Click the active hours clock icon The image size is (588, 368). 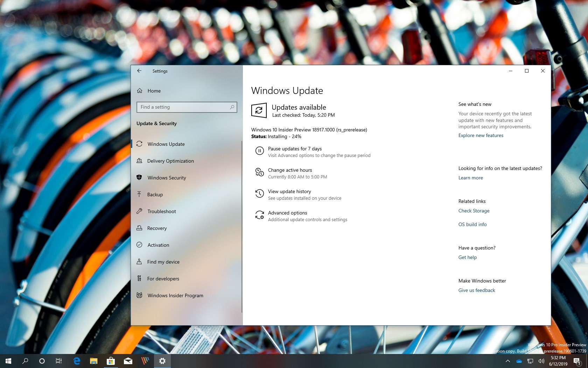click(x=259, y=172)
